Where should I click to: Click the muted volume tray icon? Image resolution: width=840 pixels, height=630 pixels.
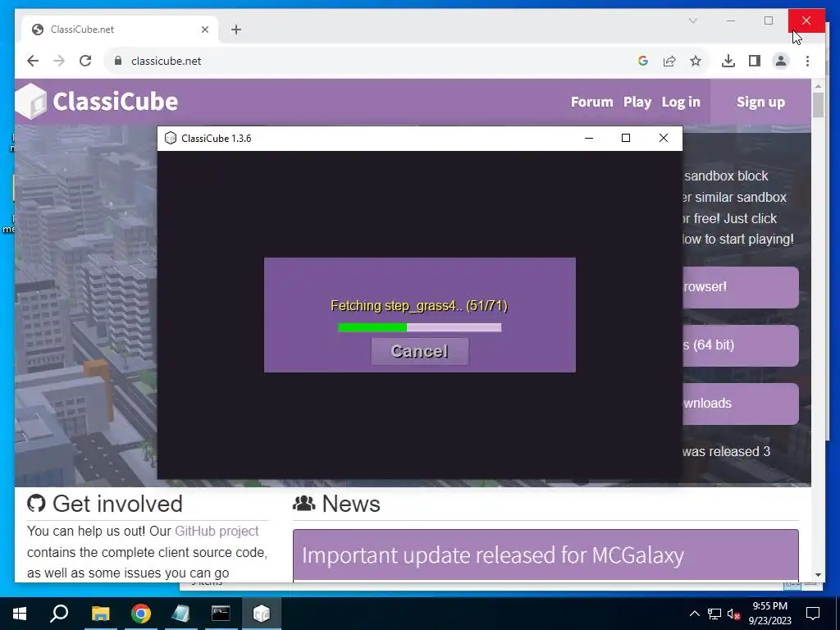[x=733, y=614]
